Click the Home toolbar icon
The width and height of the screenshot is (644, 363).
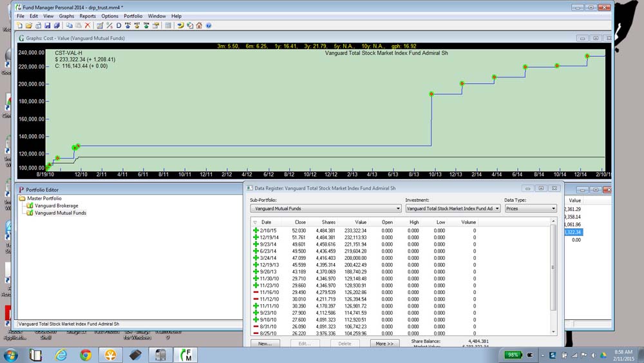click(x=199, y=26)
